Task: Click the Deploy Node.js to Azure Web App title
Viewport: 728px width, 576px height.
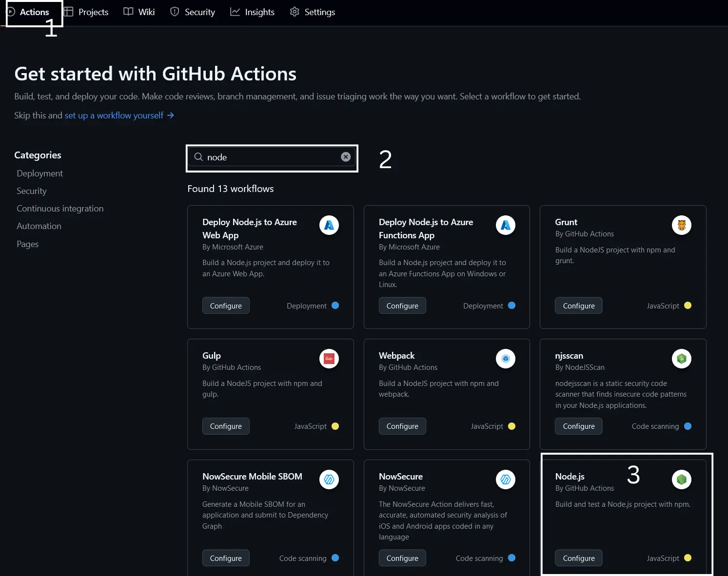Action: pyautogui.click(x=250, y=229)
